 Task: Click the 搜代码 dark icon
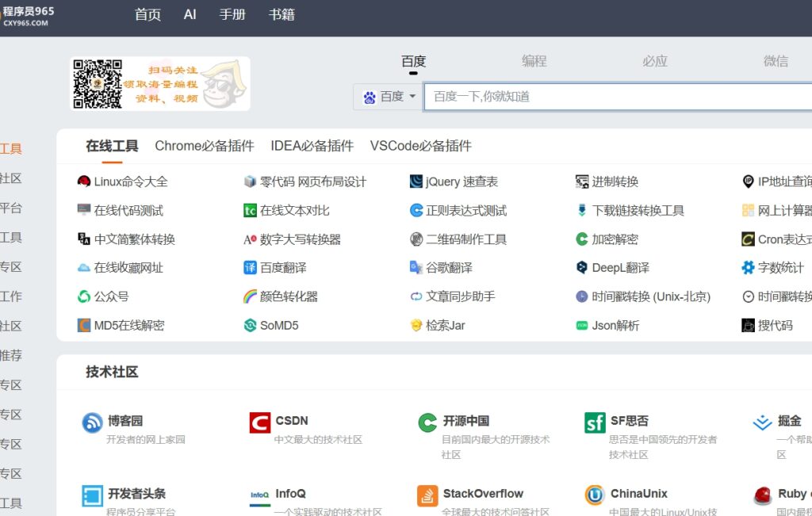point(749,325)
